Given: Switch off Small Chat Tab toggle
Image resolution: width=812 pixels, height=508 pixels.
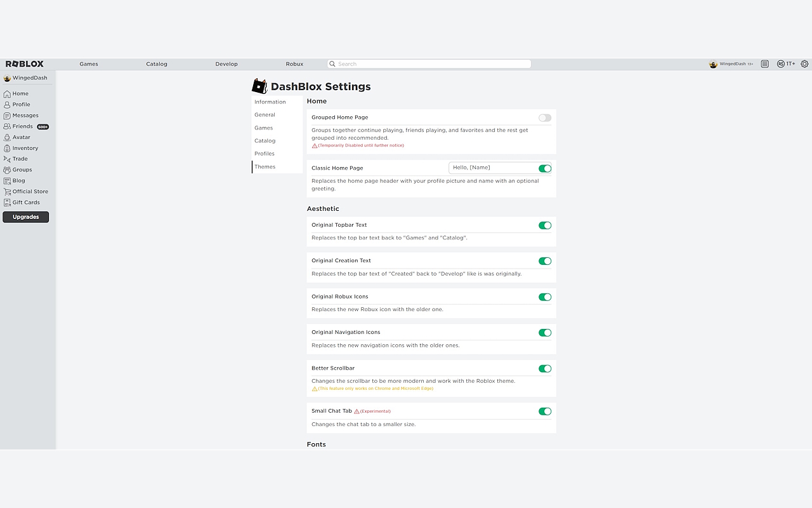Looking at the screenshot, I should (544, 411).
